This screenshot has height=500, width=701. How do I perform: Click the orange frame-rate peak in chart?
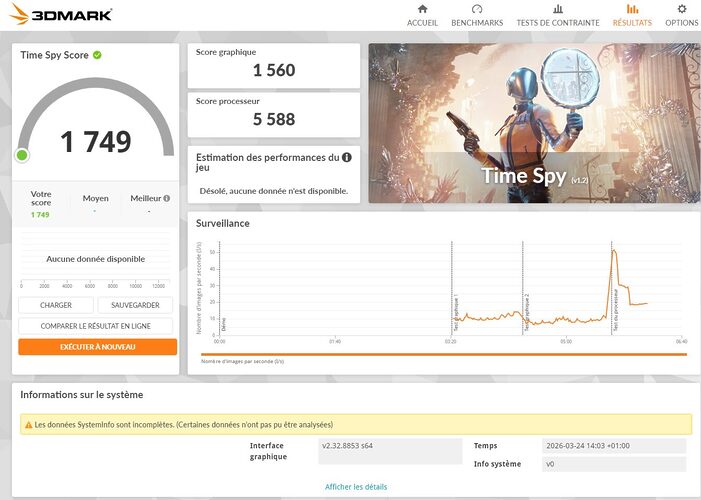coord(614,251)
